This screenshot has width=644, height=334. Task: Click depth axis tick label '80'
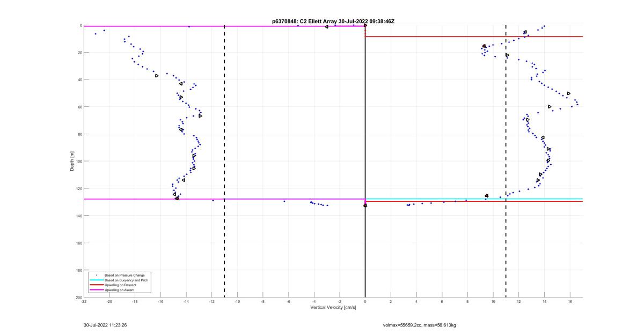click(79, 134)
